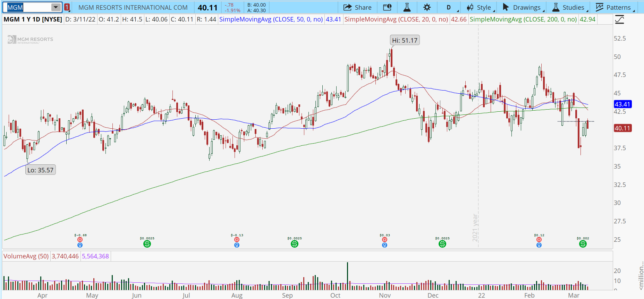Click the 42.66 moving average value
The height and width of the screenshot is (299, 644).
pos(459,19)
